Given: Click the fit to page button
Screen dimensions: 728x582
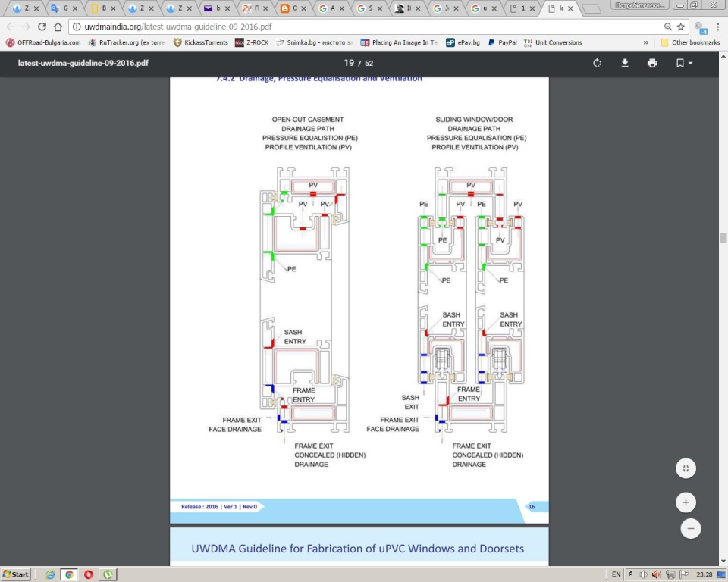Looking at the screenshot, I should point(686,468).
